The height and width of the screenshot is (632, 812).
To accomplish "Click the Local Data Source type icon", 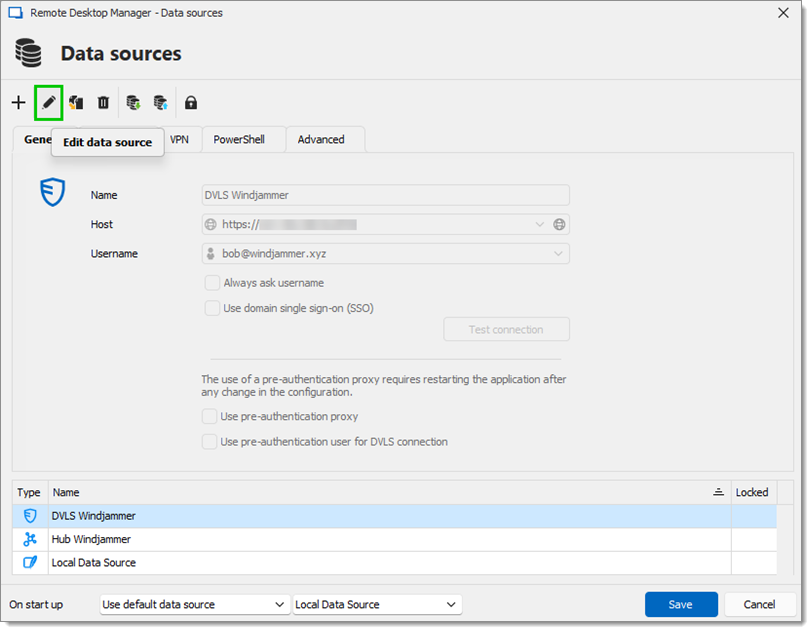I will pos(30,563).
